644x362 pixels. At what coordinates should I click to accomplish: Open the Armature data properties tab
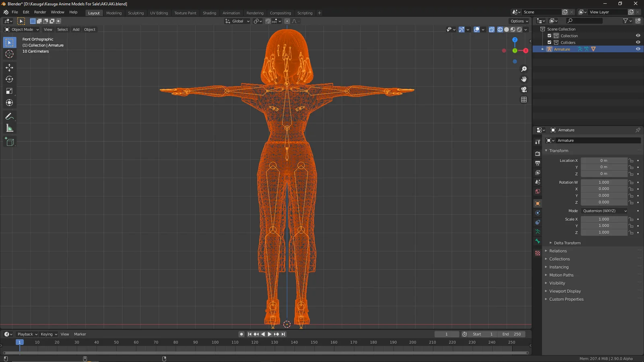pyautogui.click(x=537, y=232)
